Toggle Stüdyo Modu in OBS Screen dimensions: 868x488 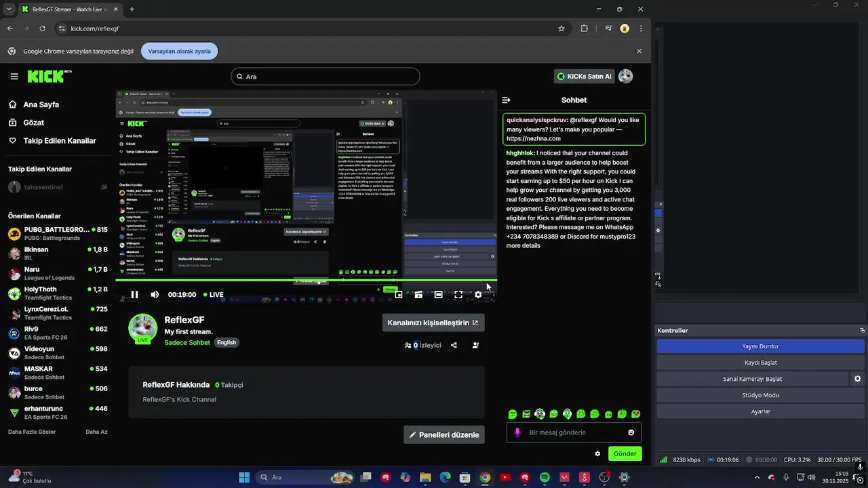pyautogui.click(x=760, y=395)
